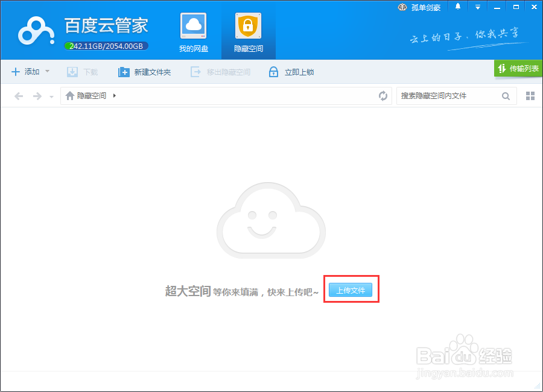The width and height of the screenshot is (543, 392).
Task: Expand the 添加 dropdown arrow
Action: click(48, 71)
